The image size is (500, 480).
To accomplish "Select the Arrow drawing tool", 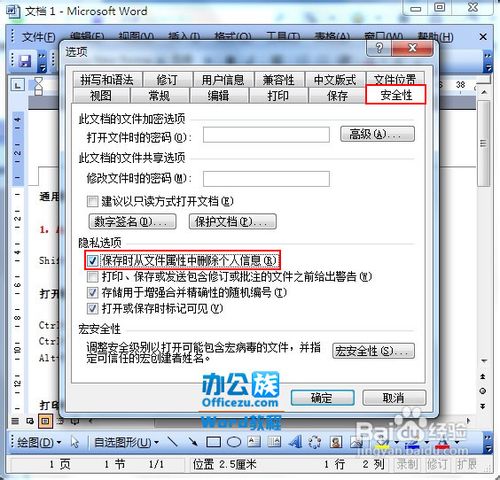I will click(x=193, y=442).
